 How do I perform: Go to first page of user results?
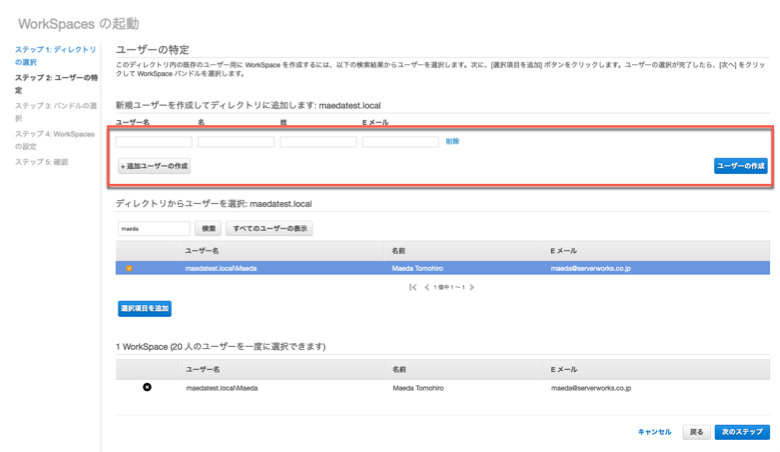click(413, 287)
